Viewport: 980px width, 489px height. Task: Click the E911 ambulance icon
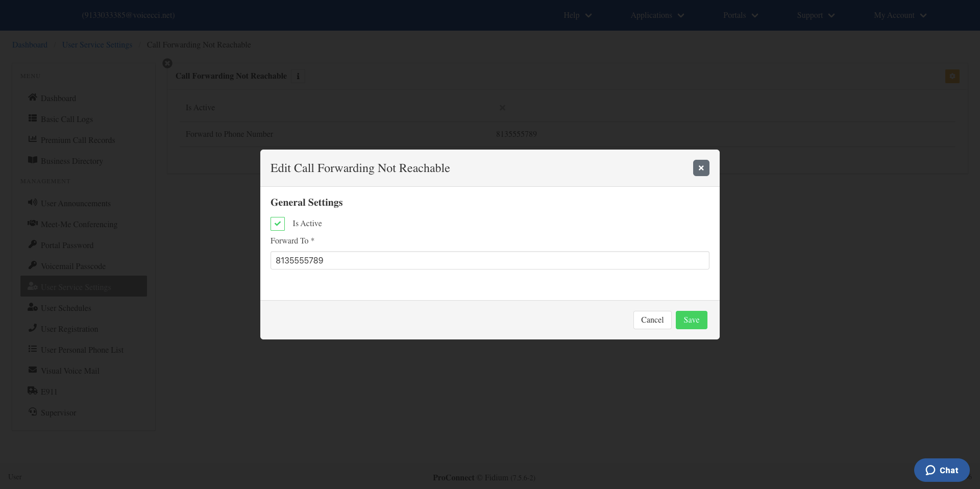(x=33, y=391)
